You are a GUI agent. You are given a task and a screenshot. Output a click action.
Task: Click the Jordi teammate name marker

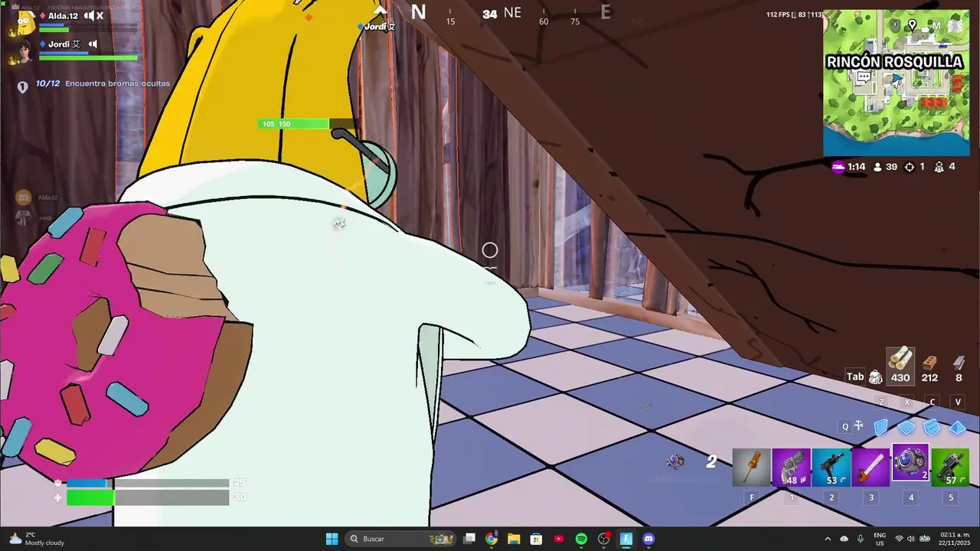[377, 26]
